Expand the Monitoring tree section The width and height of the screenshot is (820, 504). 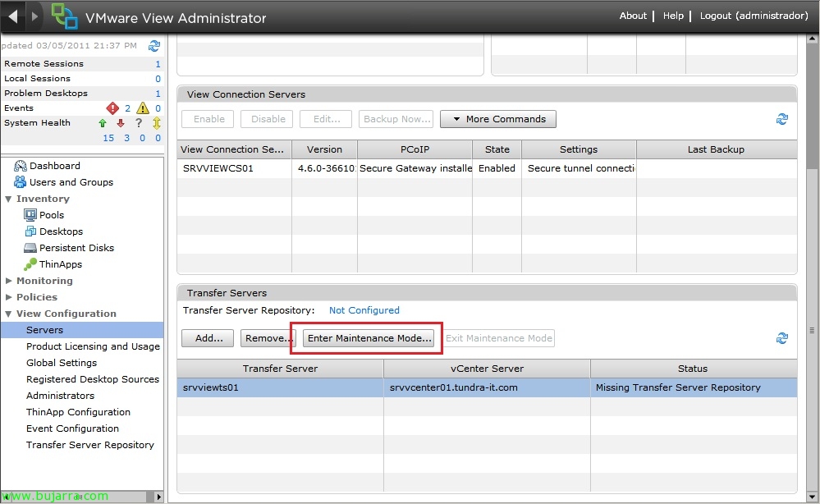(x=8, y=281)
